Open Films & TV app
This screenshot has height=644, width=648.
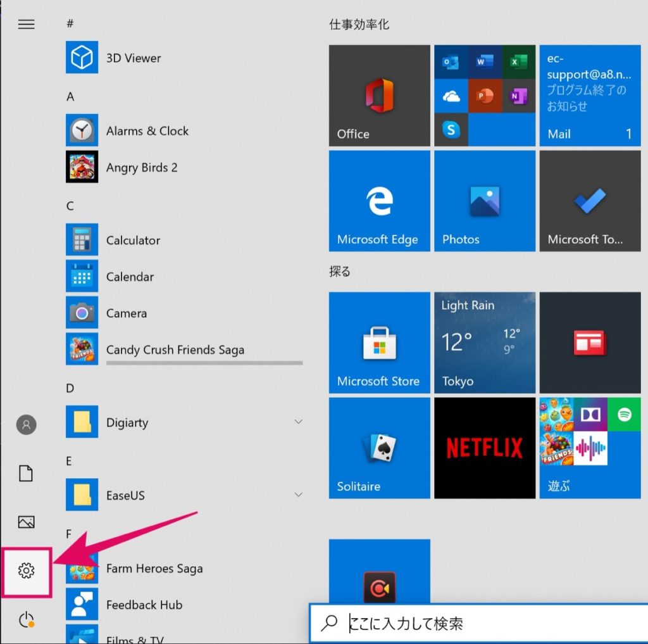pyautogui.click(x=184, y=635)
